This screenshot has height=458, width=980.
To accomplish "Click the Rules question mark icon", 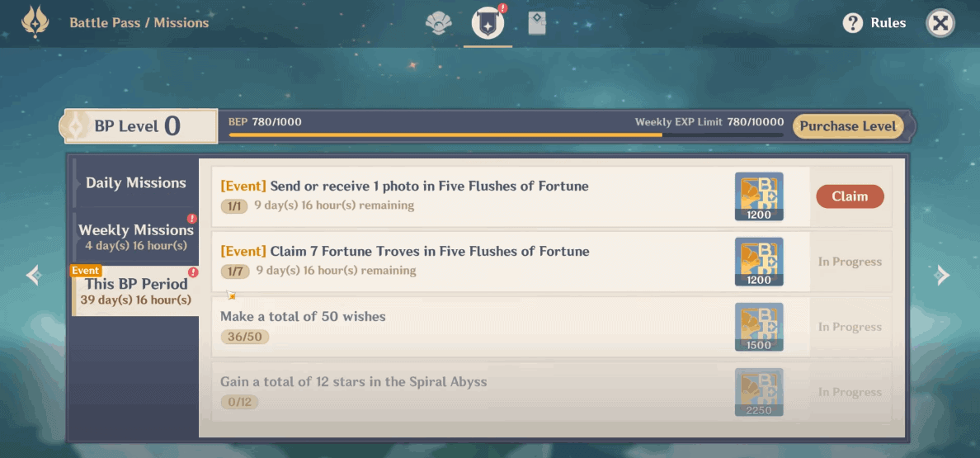I will click(852, 23).
